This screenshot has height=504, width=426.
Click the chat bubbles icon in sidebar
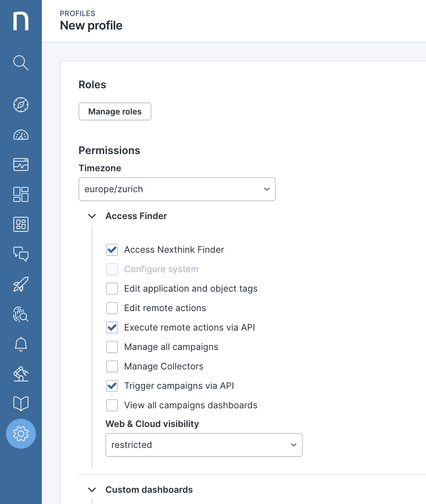[x=21, y=254]
